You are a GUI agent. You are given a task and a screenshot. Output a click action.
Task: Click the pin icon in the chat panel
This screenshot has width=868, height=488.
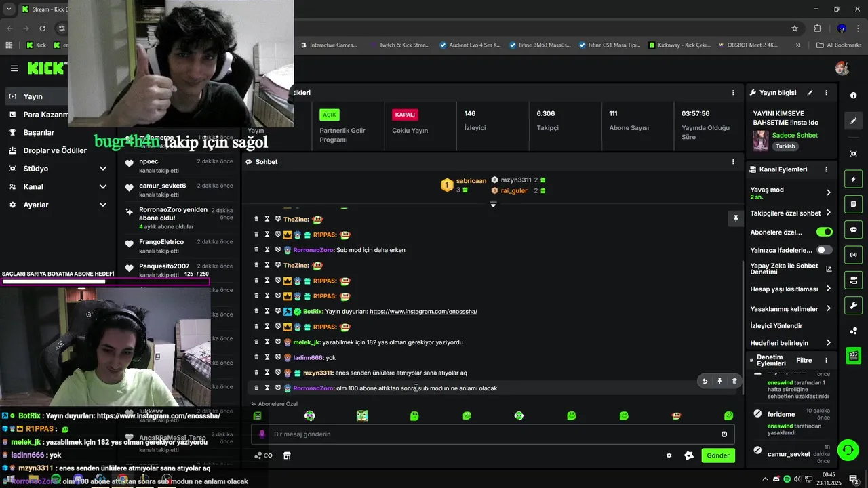pyautogui.click(x=735, y=218)
